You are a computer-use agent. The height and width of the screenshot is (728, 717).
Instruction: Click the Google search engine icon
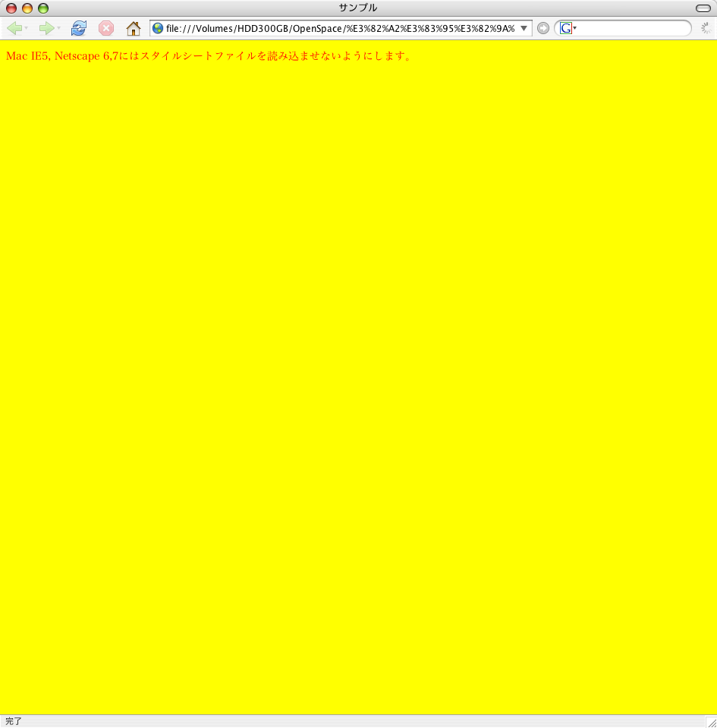[565, 29]
